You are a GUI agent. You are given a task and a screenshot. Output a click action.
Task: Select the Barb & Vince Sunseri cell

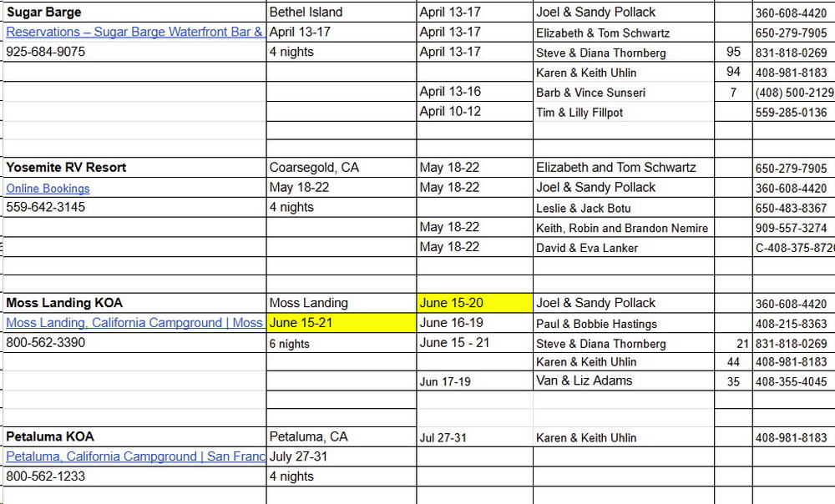pyautogui.click(x=590, y=93)
